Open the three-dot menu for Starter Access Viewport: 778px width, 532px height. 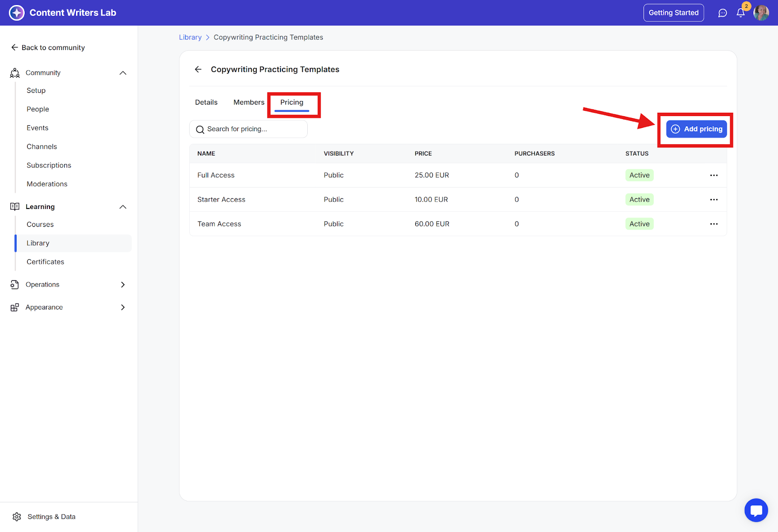pos(713,200)
